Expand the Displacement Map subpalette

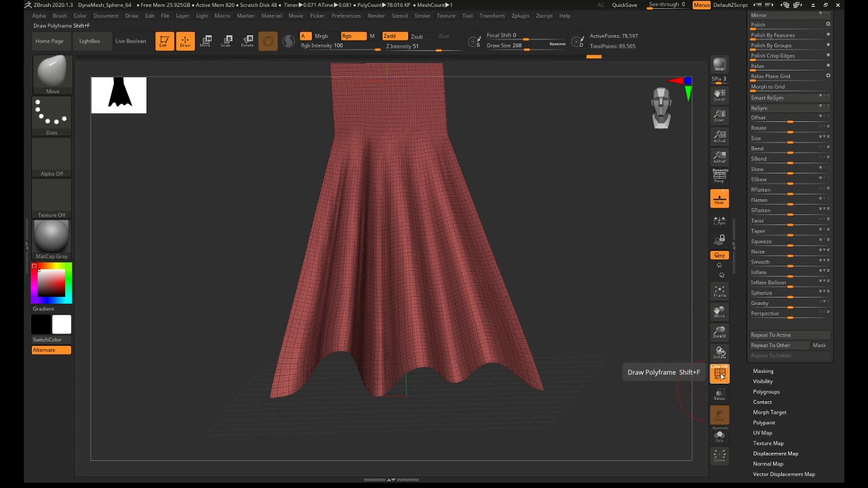[x=775, y=453]
